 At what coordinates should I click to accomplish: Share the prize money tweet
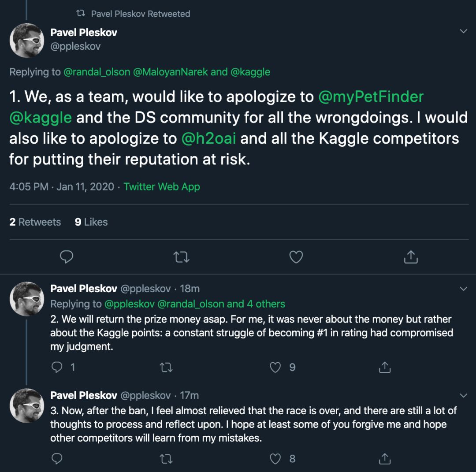pos(385,367)
